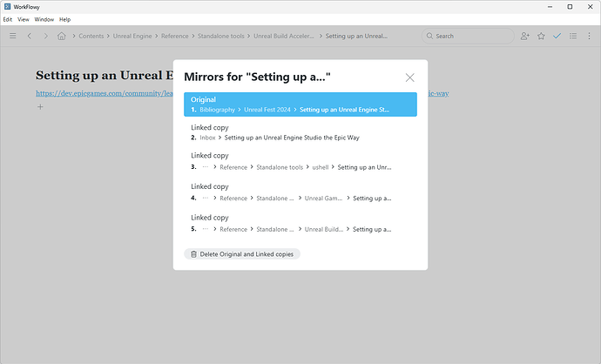
Task: Open the Edit menu
Action: [x=8, y=19]
